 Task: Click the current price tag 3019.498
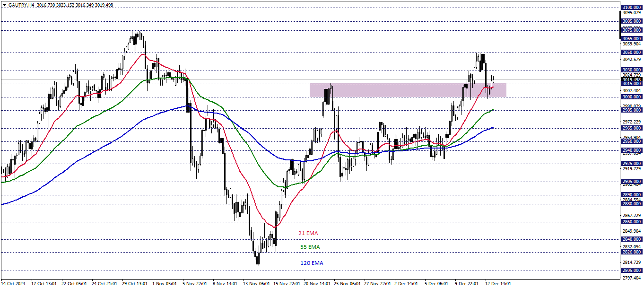pyautogui.click(x=632, y=79)
